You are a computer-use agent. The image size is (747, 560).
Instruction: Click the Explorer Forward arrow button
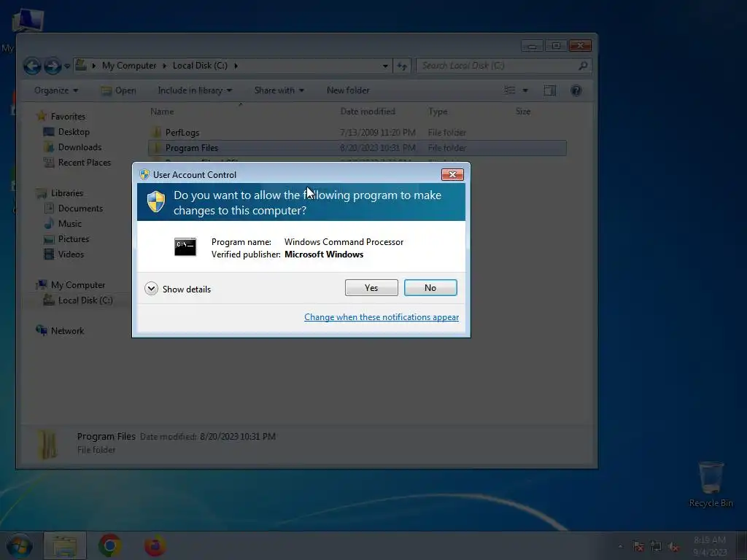click(x=53, y=66)
